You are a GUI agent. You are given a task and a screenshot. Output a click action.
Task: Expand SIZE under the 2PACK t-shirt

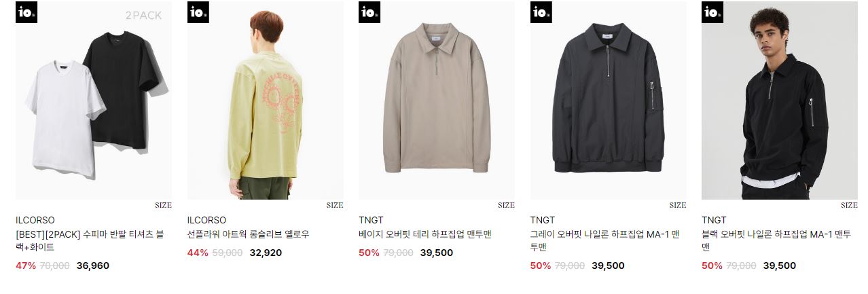[163, 205]
